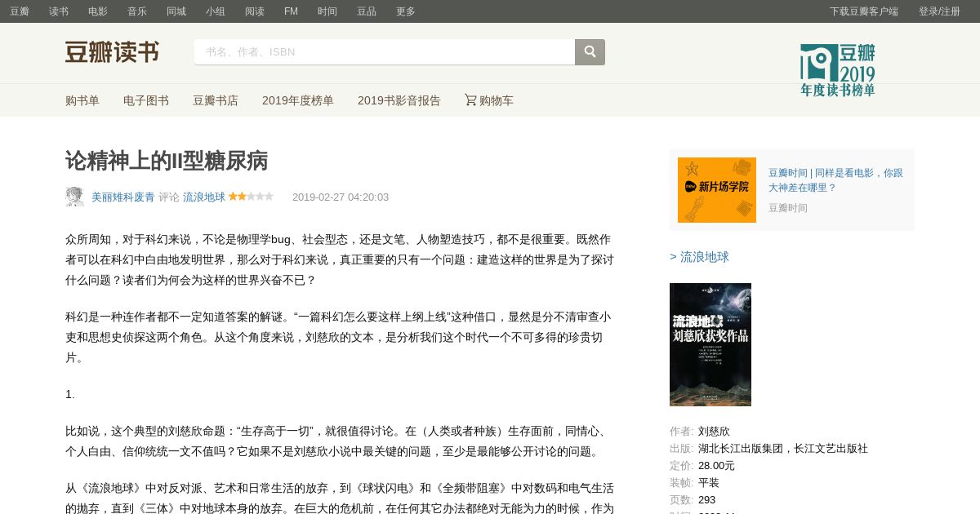This screenshot has height=514, width=980.
Task: Click the gray 豆瓣时间 ad source label
Action: coord(788,208)
